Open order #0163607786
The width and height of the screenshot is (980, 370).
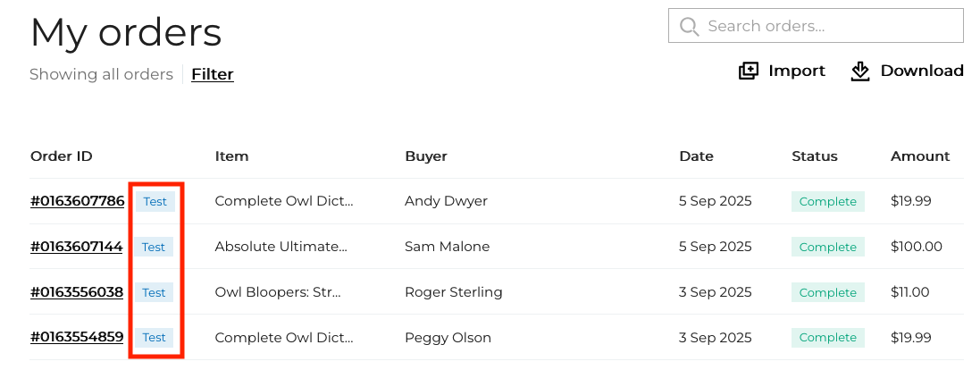click(x=78, y=201)
